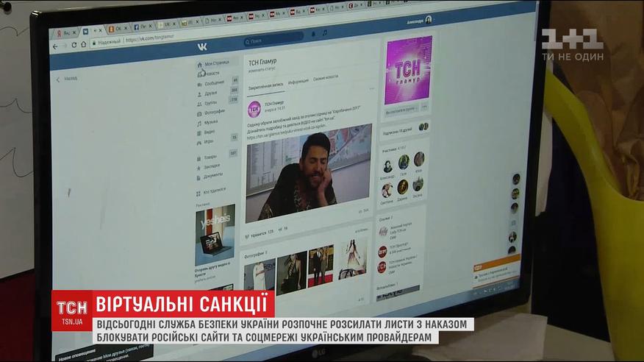
Task: Switch to the Odnoklassniki browser tab
Action: (x=118, y=29)
